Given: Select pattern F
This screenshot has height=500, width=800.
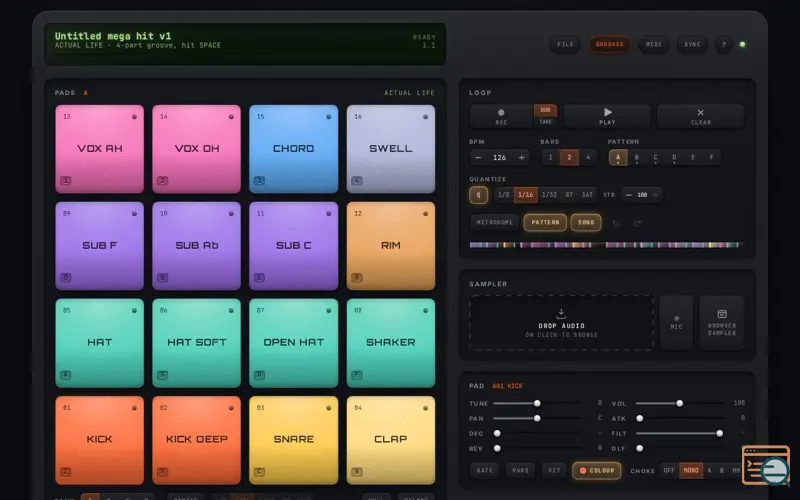Looking at the screenshot, I should (712, 158).
